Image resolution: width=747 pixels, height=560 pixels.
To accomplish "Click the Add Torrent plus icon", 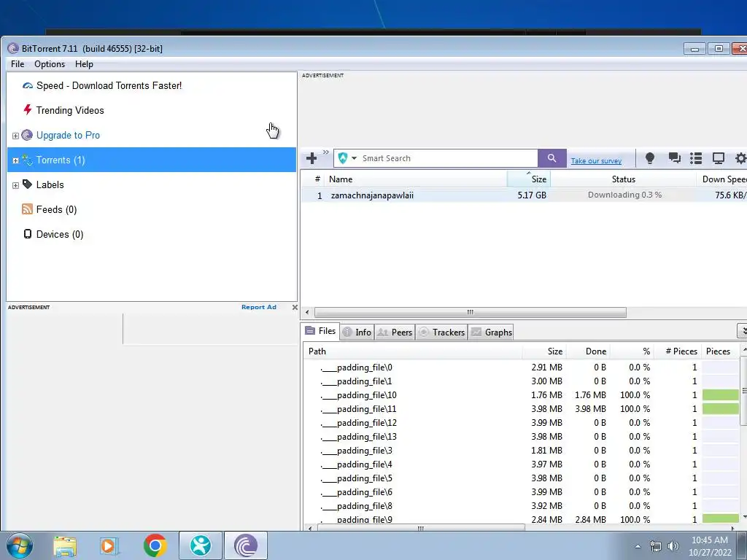I will tap(311, 158).
